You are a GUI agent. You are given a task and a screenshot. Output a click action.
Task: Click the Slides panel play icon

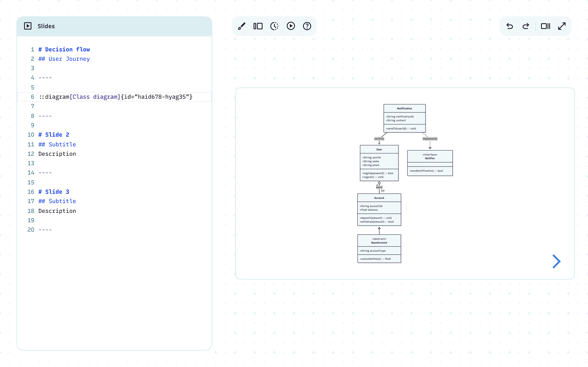pyautogui.click(x=28, y=26)
